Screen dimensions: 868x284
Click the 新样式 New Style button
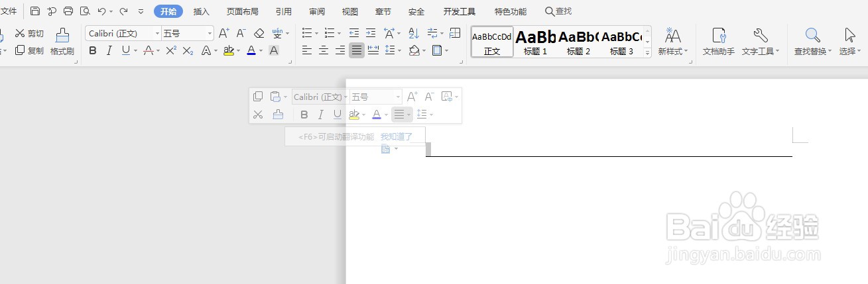click(673, 42)
